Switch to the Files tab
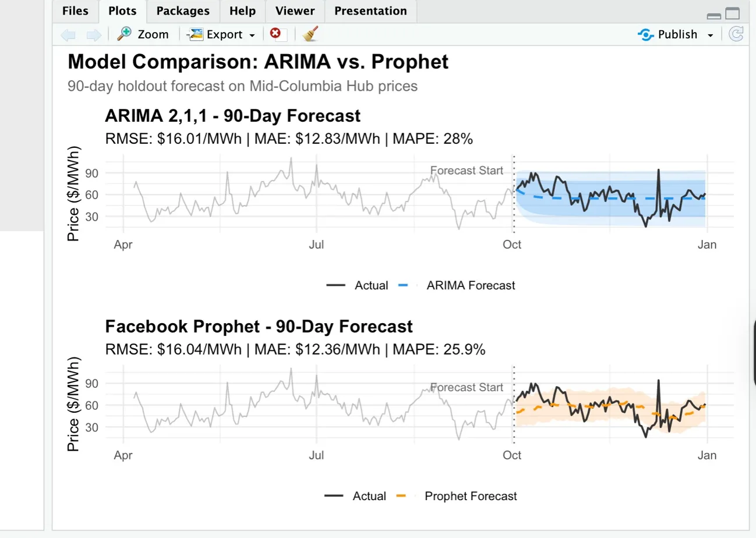The width and height of the screenshot is (756, 538). (x=75, y=10)
